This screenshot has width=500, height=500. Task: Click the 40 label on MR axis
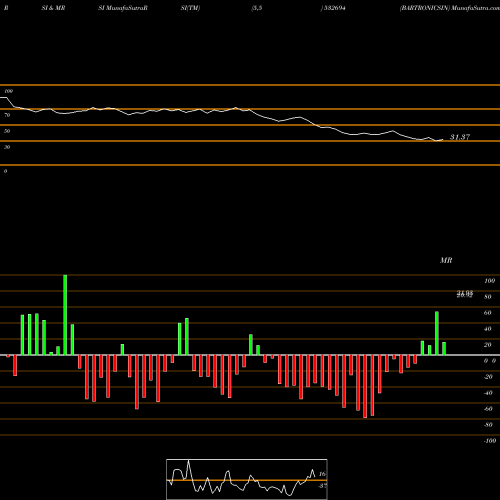point(488,329)
